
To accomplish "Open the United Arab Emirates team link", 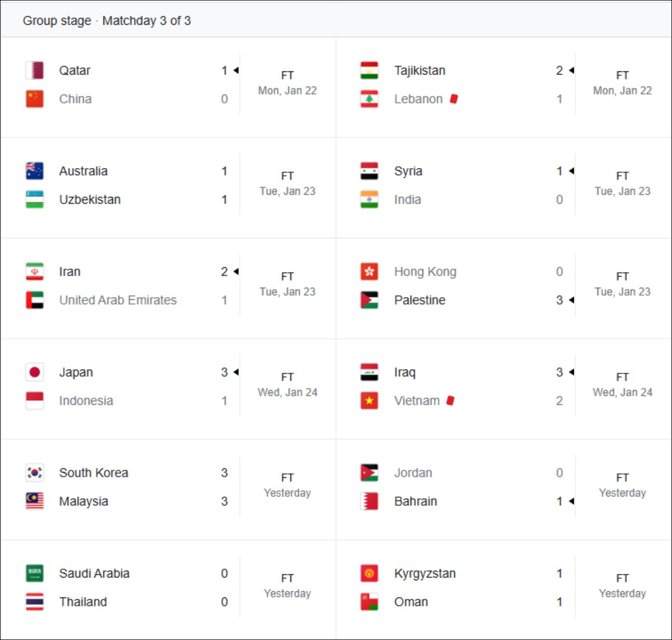I will [118, 300].
